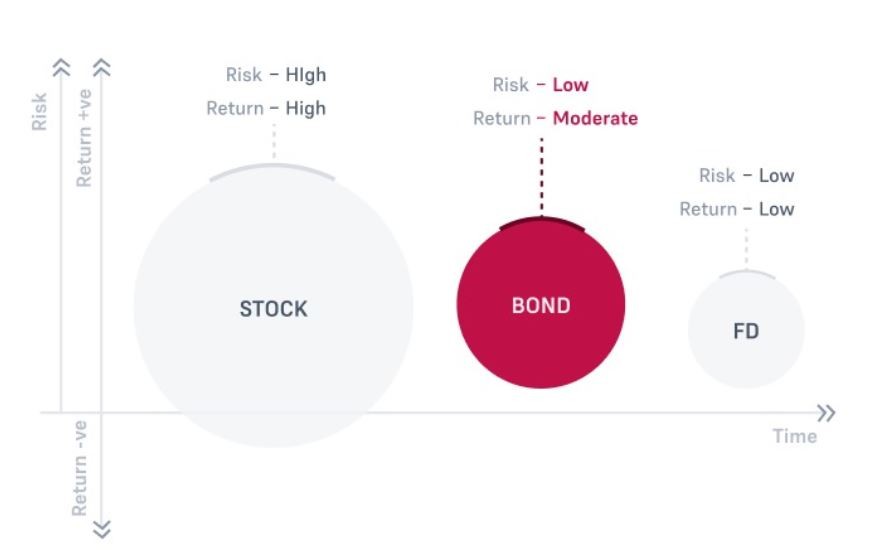Click the FD 'Risk – Low' label

click(x=747, y=176)
